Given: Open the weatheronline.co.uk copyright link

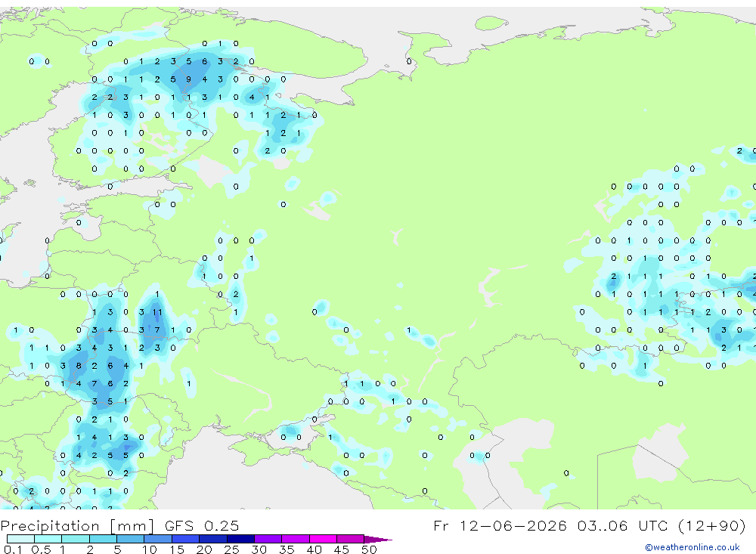Looking at the screenshot, I should click(692, 547).
